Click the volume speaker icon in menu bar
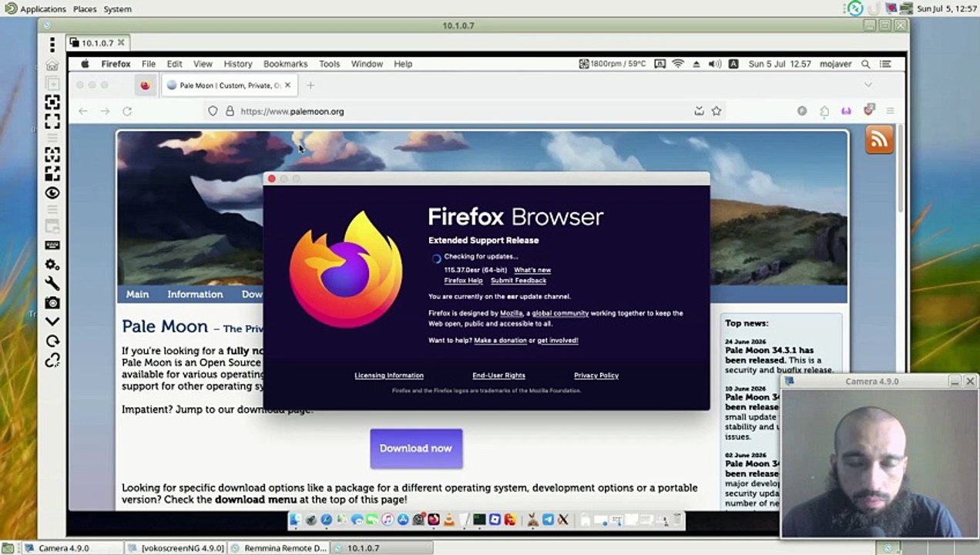 (x=715, y=64)
